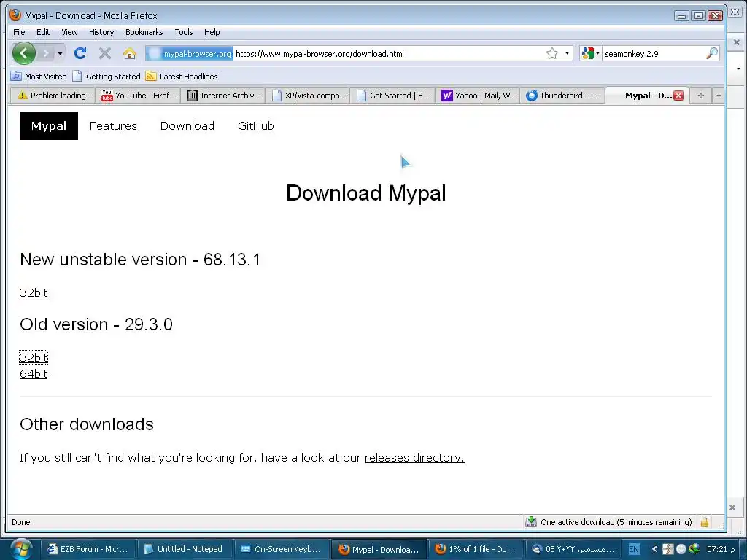Click the Download Mypal heading
This screenshot has width=747, height=560.
(366, 192)
